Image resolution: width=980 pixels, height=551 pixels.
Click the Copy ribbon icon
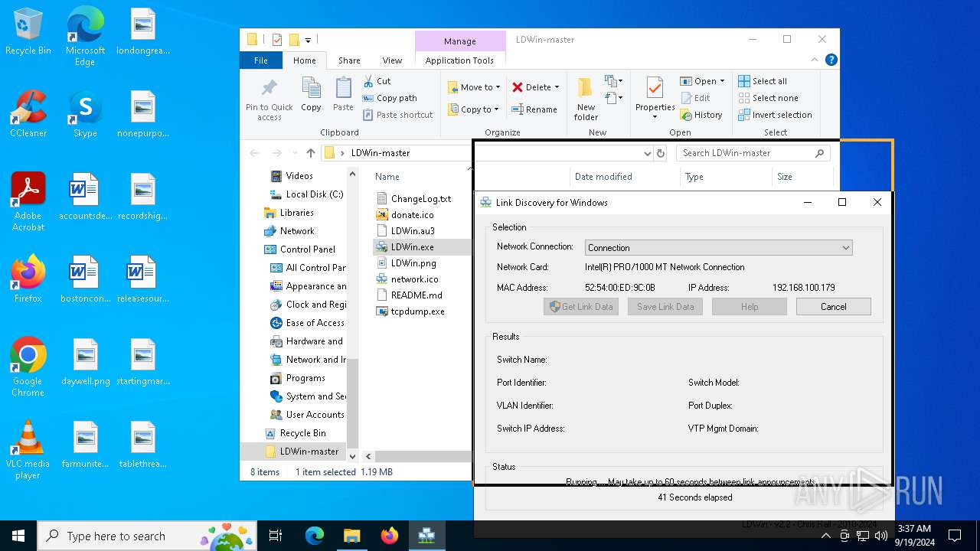pyautogui.click(x=311, y=95)
